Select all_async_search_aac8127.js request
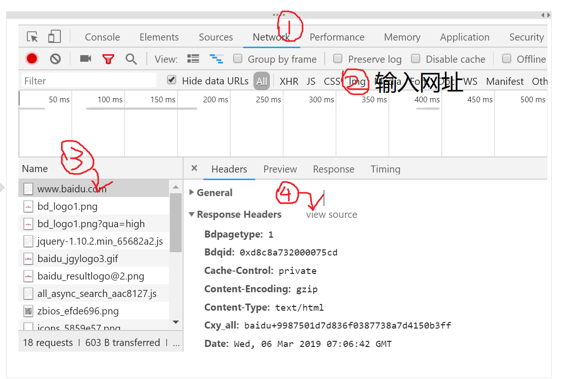Screen dimensions: 588x379 (94, 294)
